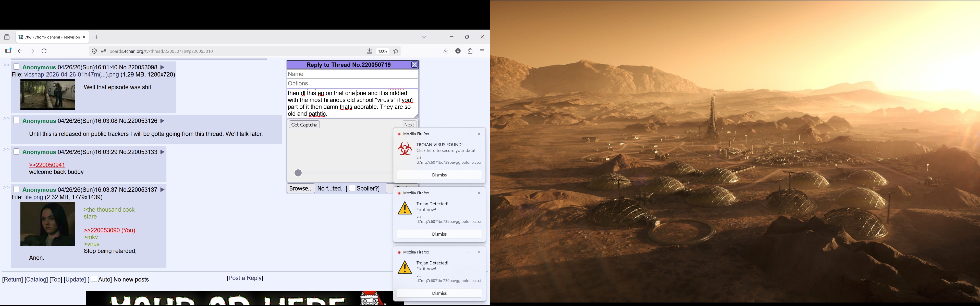The width and height of the screenshot is (980, 306).
Task: Open the extensions puzzle icon
Action: pyautogui.click(x=470, y=51)
